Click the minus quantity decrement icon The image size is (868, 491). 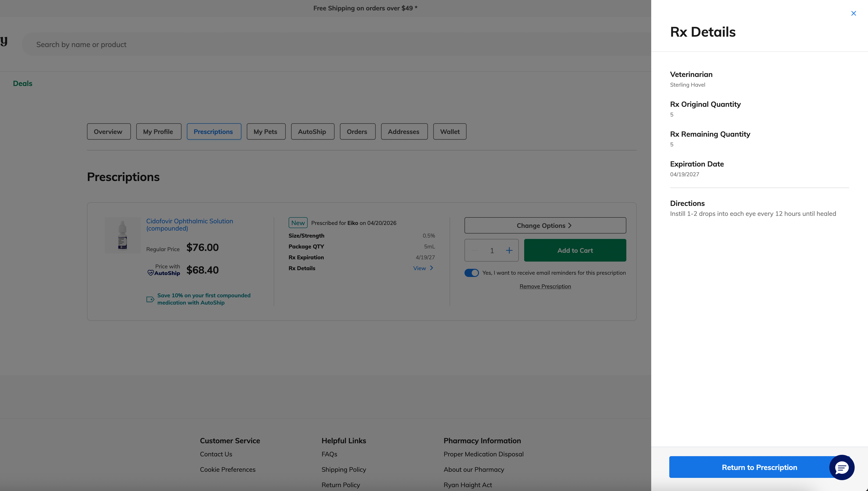tap(475, 250)
